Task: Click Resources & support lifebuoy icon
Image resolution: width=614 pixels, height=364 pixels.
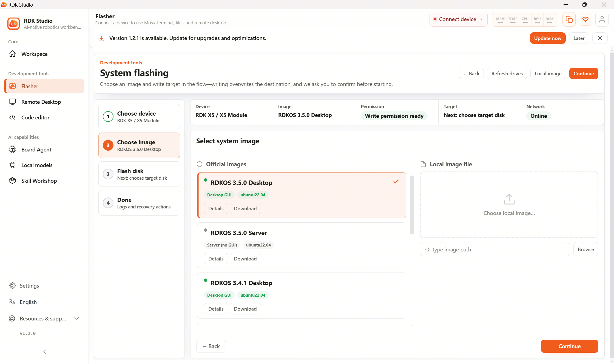Action: click(x=12, y=318)
